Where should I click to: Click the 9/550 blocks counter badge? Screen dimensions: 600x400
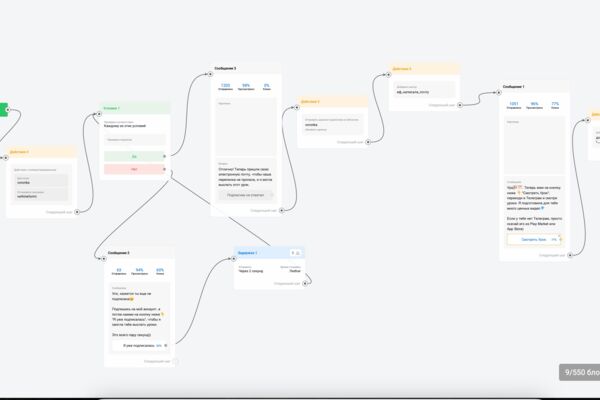pyautogui.click(x=579, y=372)
